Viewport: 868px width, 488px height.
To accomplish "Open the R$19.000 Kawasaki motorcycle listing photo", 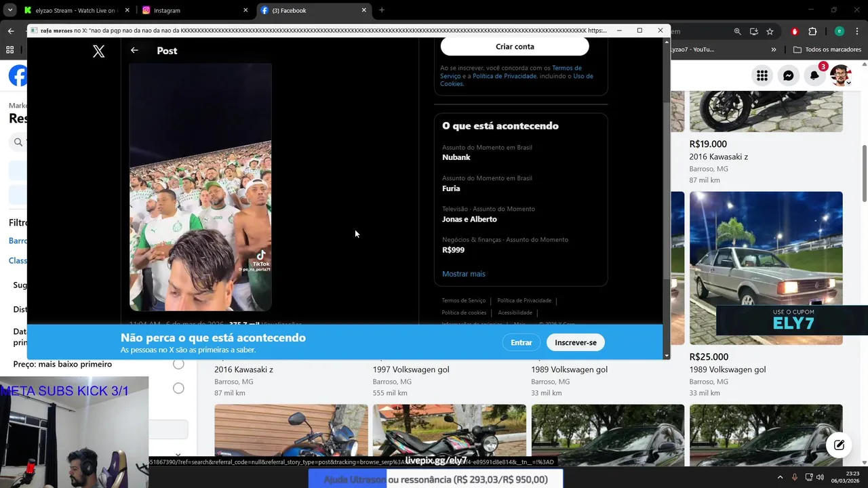I will coord(766,111).
